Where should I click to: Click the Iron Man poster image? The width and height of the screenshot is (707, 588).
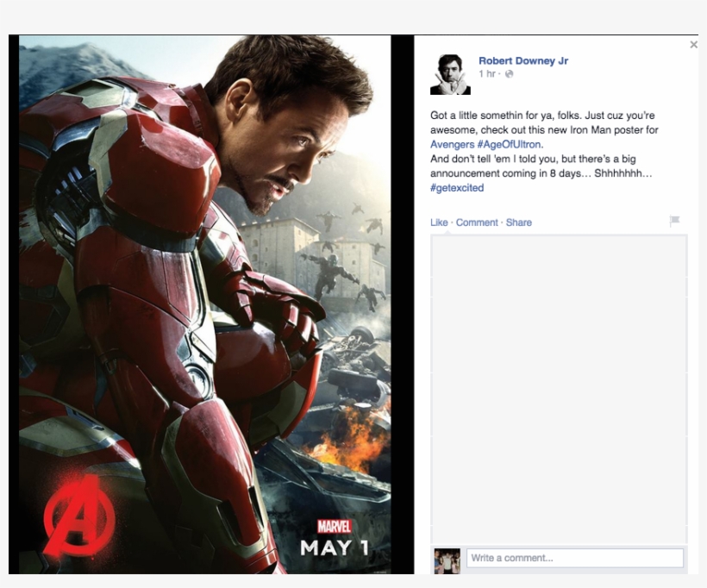[204, 304]
